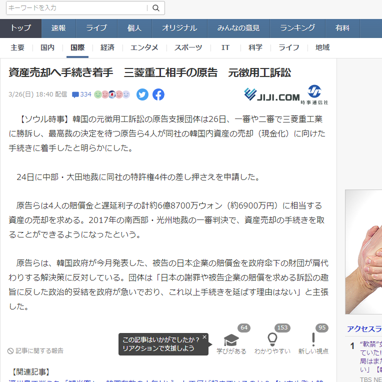Click the 3/26(日) 18:40 配信 timestamp
Screen dimensions: 382x382
point(38,95)
